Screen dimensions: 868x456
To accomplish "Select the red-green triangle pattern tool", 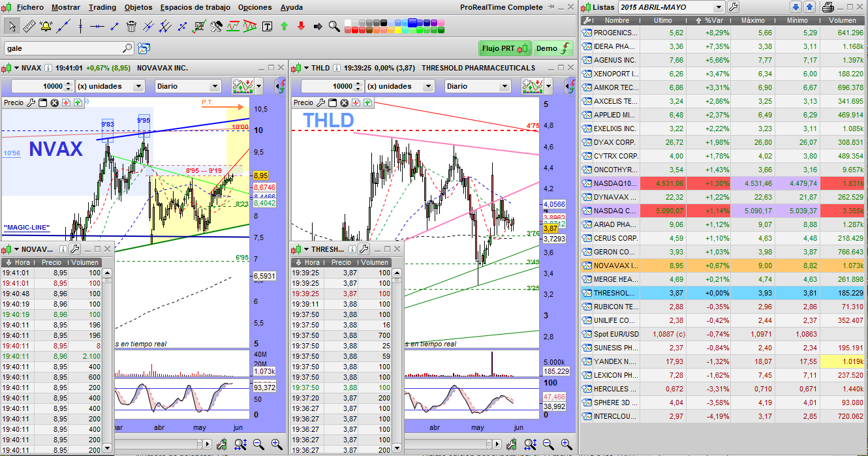I will point(250,26).
